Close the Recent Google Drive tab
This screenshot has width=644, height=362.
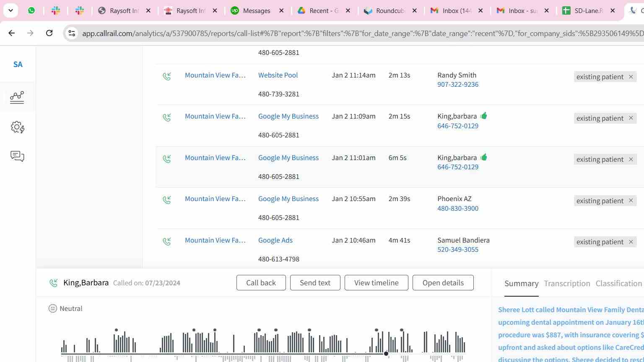[348, 10]
